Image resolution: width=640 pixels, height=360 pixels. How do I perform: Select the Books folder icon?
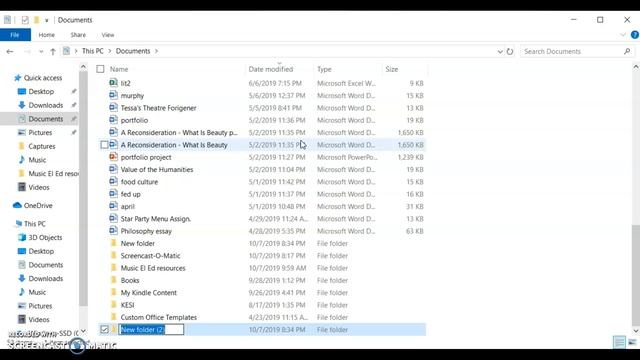pos(113,280)
